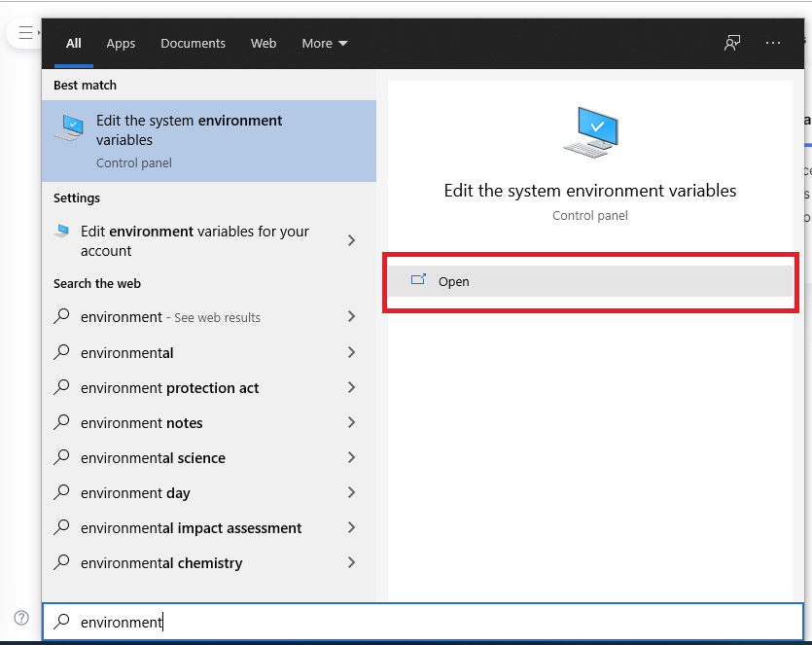Switch to the All tab

[74, 44]
